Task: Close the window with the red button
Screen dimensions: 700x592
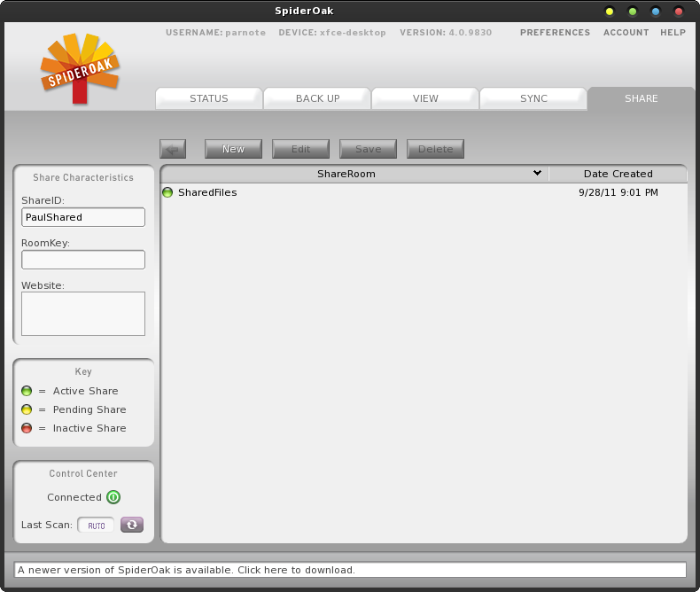Action: click(x=679, y=12)
